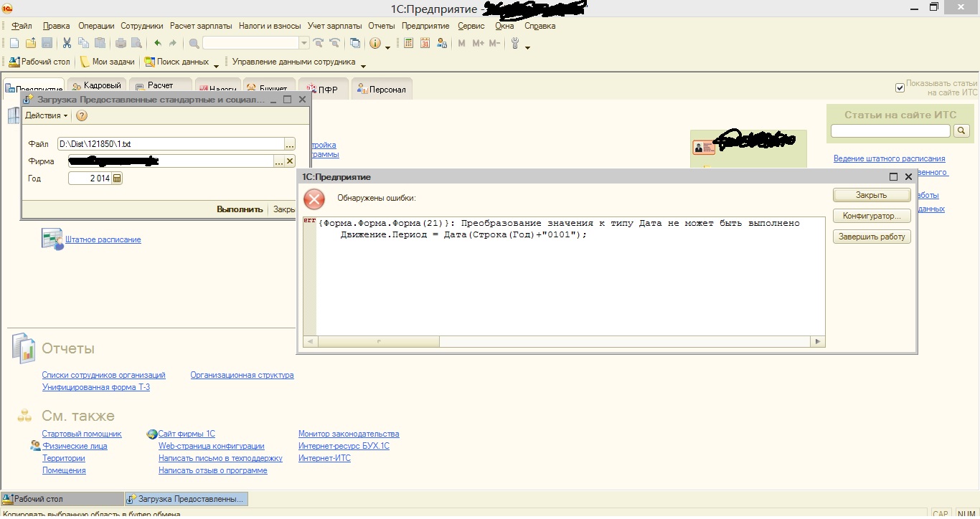Click the Мои задачи toolbar button
Image resolution: width=980 pixels, height=519 pixels.
pyautogui.click(x=108, y=62)
